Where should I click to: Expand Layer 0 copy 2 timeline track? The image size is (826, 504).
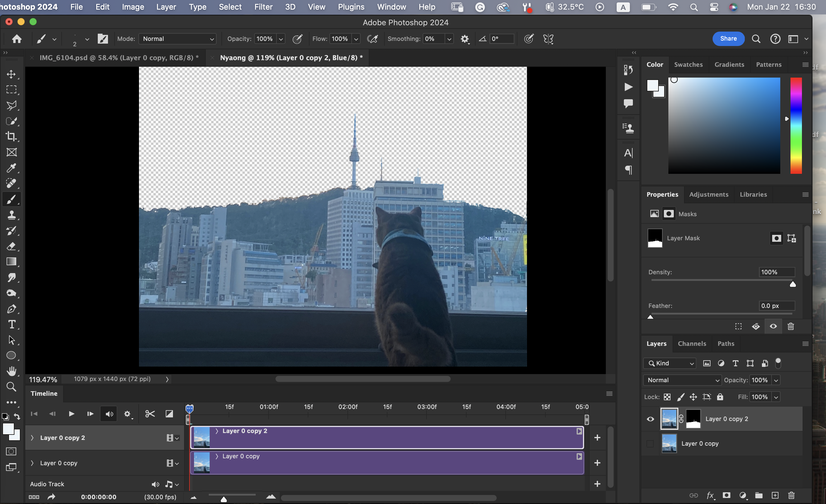pyautogui.click(x=32, y=438)
